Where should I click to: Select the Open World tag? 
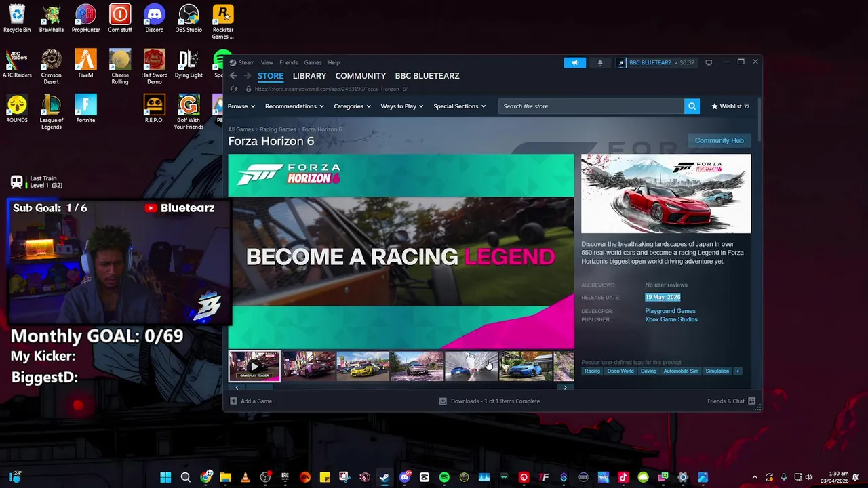pyautogui.click(x=620, y=371)
